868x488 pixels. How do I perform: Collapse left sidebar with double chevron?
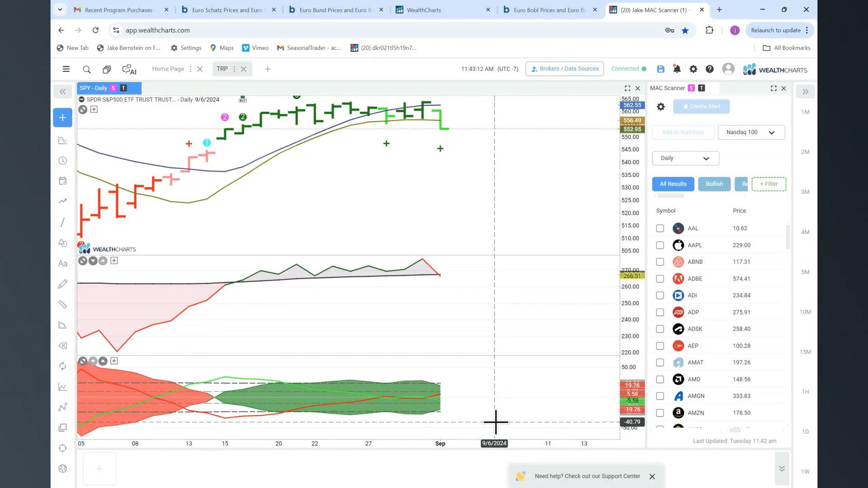pyautogui.click(x=62, y=92)
